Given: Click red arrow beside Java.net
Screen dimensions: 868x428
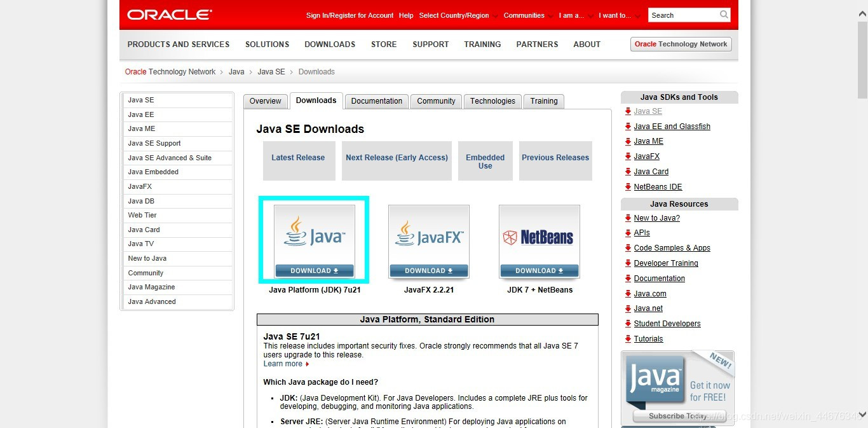Looking at the screenshot, I should [x=628, y=308].
